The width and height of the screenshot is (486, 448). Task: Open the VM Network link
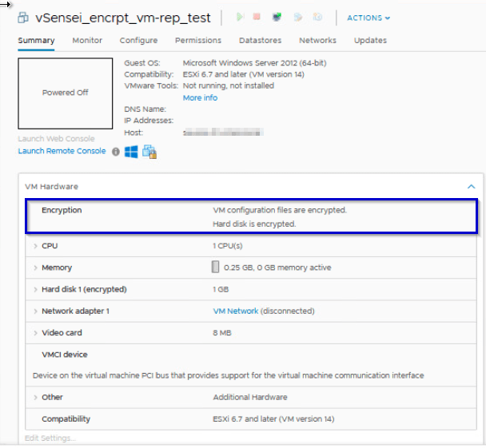[x=235, y=311]
